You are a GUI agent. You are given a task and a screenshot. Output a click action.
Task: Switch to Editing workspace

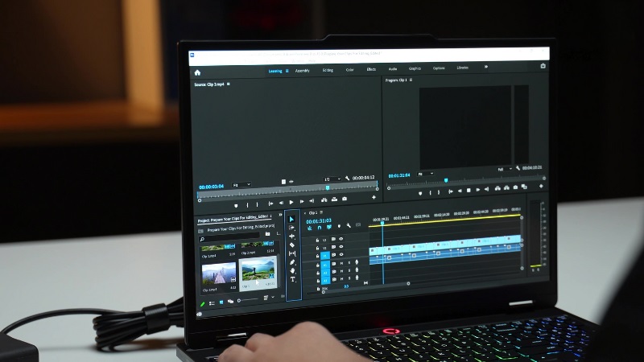[x=328, y=70]
